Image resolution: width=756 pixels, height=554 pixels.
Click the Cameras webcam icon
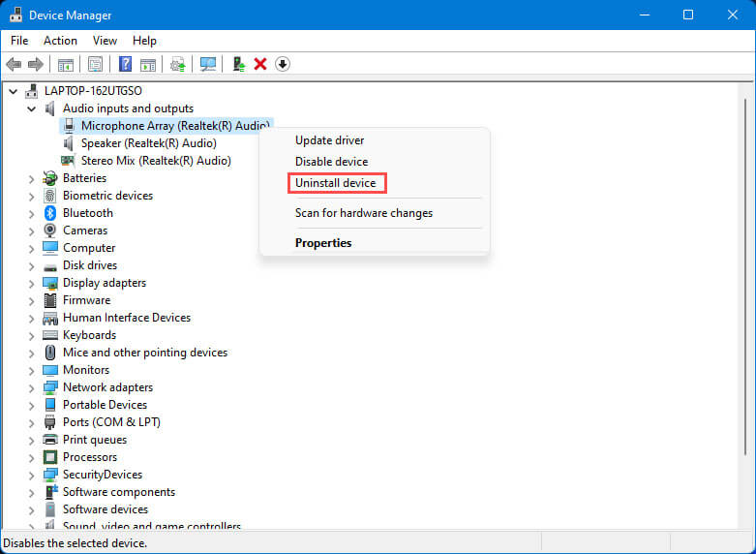[x=50, y=231]
